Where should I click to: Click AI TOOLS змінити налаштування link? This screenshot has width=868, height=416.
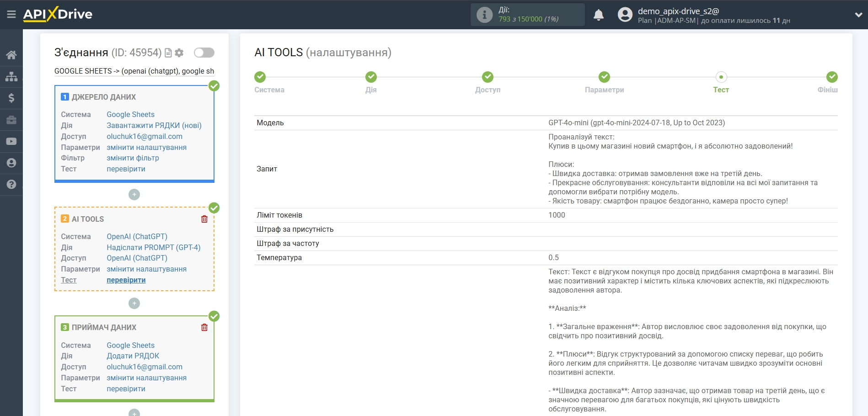coord(146,269)
